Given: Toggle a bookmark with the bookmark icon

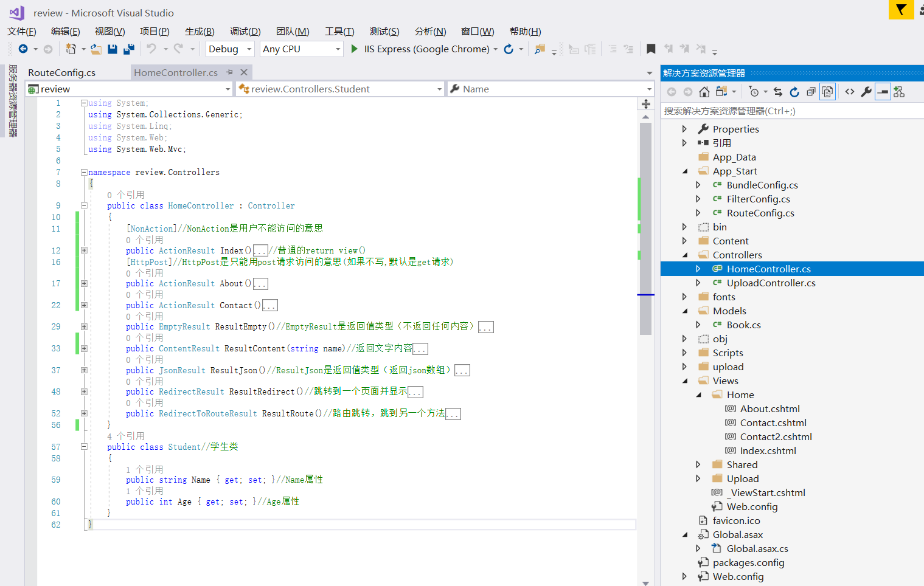Looking at the screenshot, I should click(x=651, y=49).
